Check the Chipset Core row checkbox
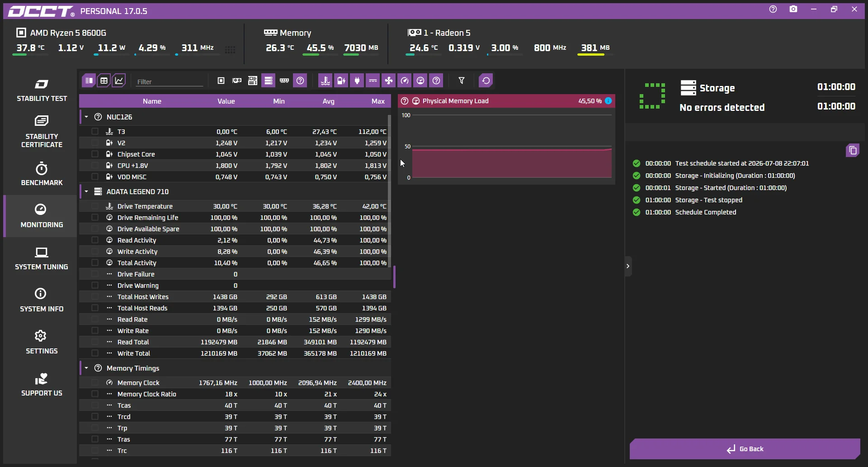This screenshot has height=467, width=868. tap(95, 154)
